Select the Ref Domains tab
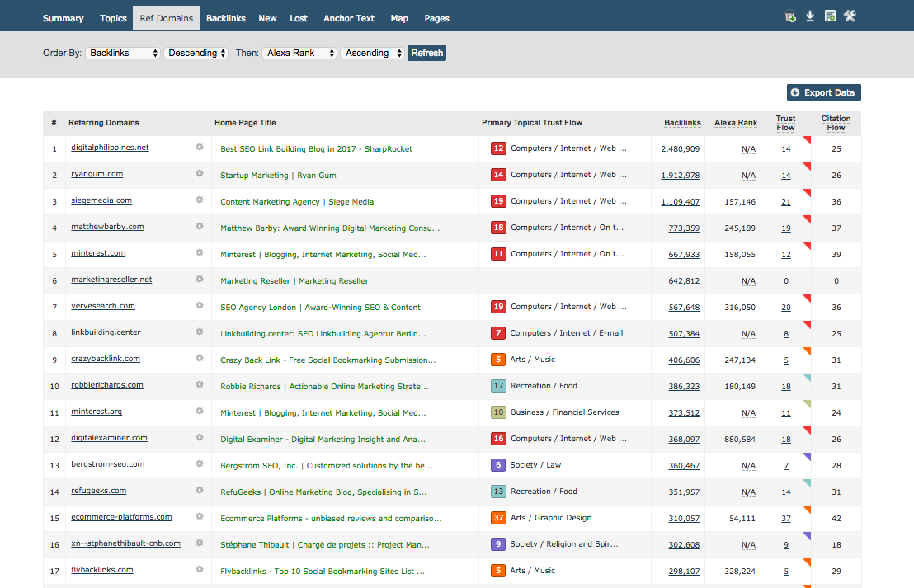The width and height of the screenshot is (914, 588). click(x=166, y=18)
